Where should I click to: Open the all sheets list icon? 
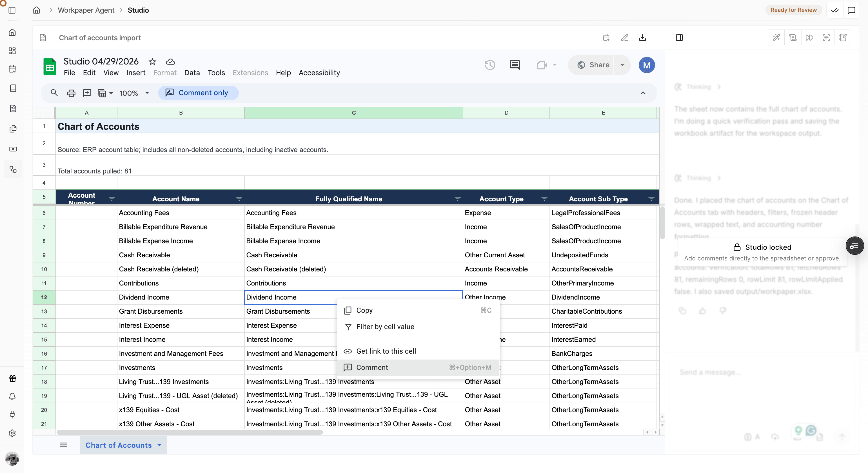63,445
